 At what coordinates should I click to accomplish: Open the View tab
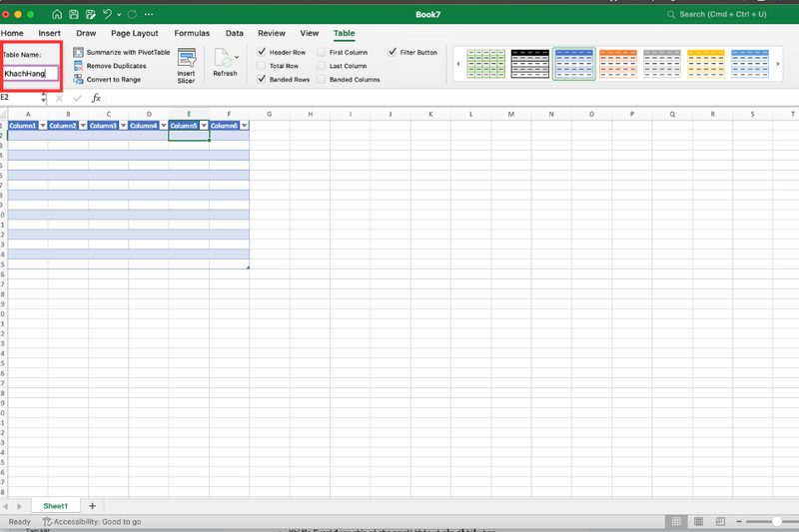click(x=310, y=33)
